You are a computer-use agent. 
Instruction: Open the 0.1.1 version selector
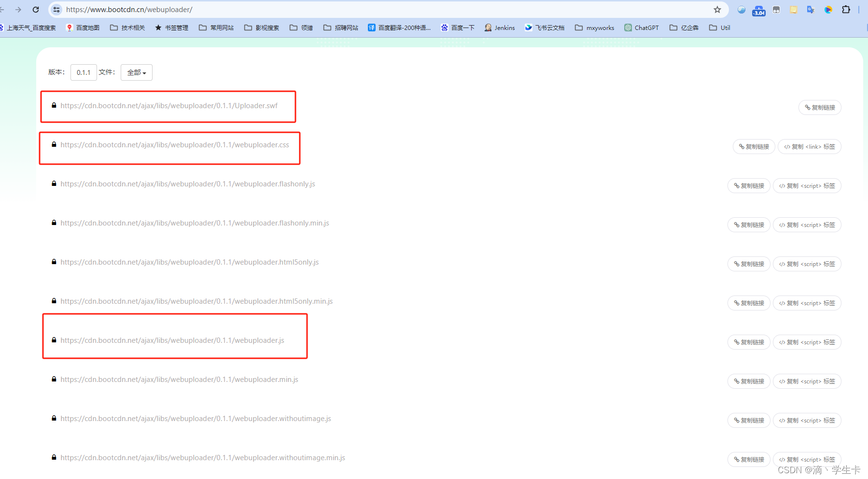click(x=84, y=72)
